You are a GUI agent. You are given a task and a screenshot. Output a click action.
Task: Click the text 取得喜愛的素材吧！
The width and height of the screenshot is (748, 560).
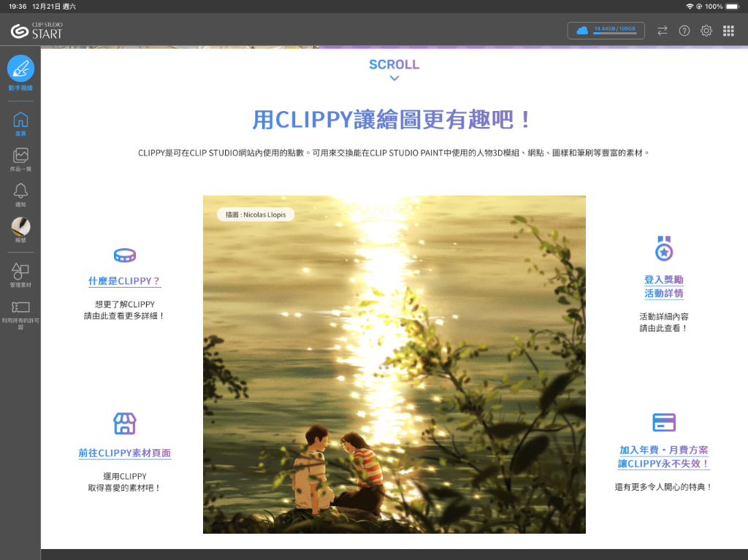(124, 488)
